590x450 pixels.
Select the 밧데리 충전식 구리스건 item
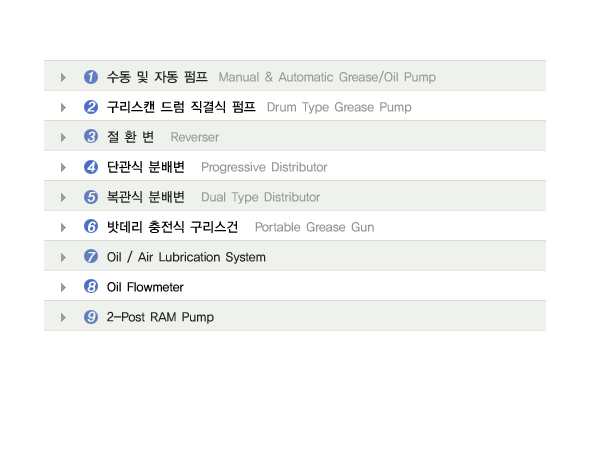pyautogui.click(x=172, y=227)
